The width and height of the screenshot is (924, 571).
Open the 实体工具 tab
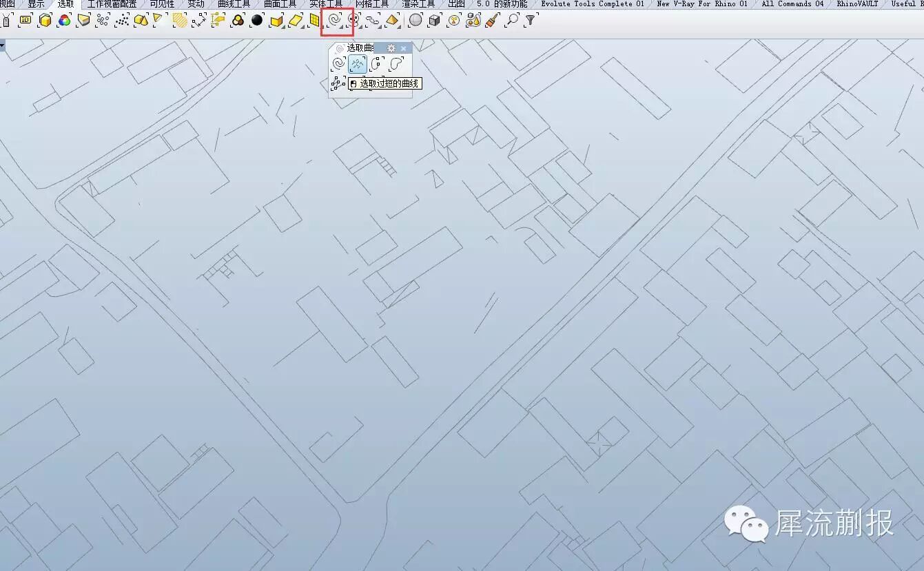(x=326, y=4)
